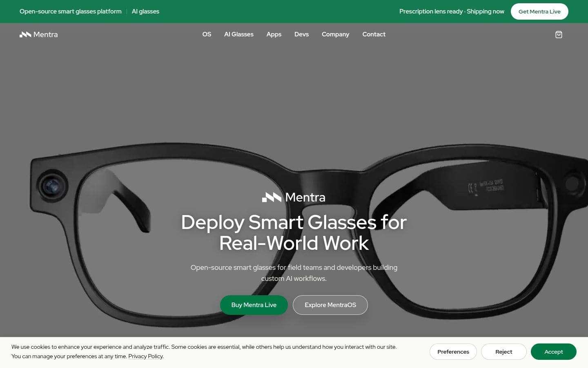Open the Company menu item
Viewport: 588px width, 368px height.
335,34
